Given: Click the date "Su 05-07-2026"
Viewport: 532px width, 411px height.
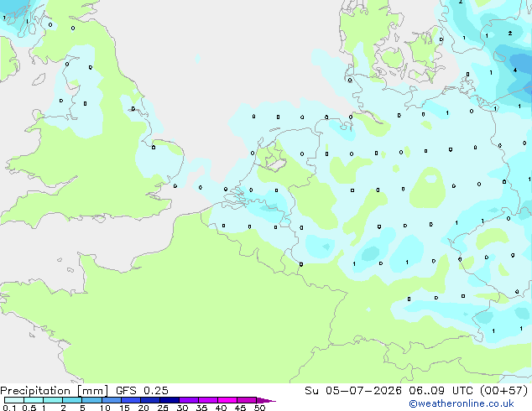Looking at the screenshot, I should tap(353, 391).
